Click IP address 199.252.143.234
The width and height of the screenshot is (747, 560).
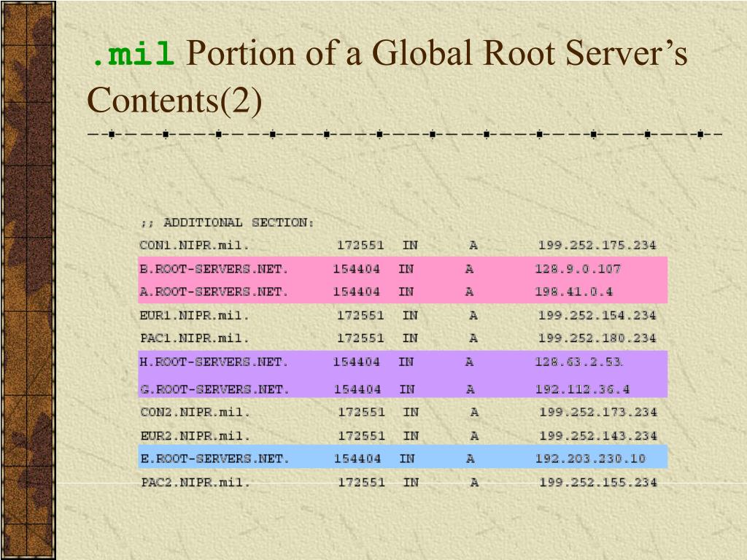(x=598, y=436)
